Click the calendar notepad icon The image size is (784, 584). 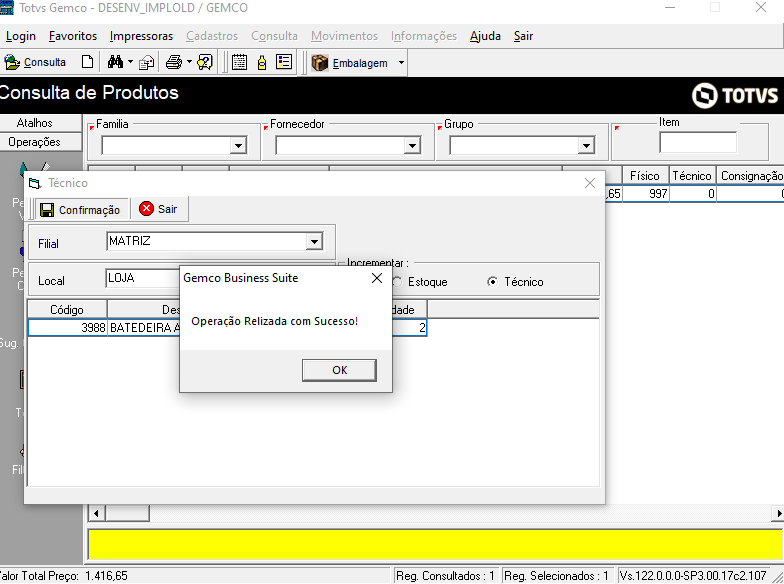coord(239,62)
